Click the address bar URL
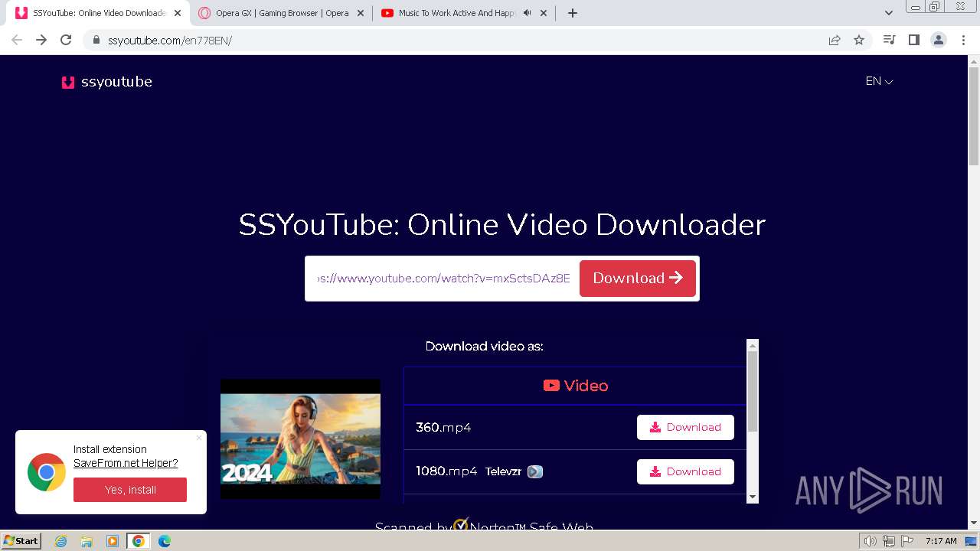980x551 pixels. [170, 41]
